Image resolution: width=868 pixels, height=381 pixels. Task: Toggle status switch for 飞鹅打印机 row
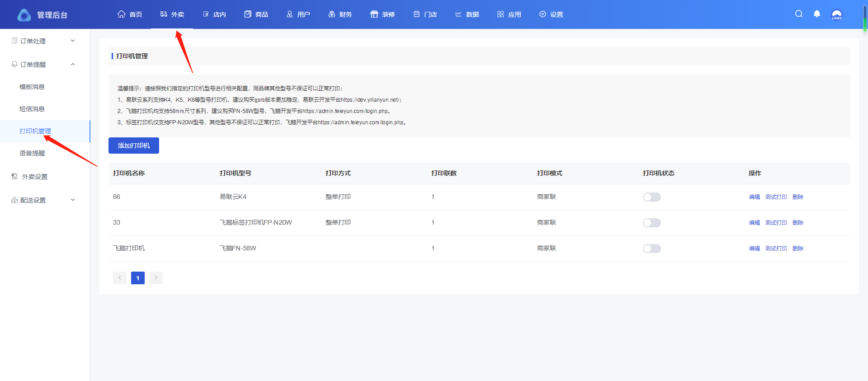point(651,249)
